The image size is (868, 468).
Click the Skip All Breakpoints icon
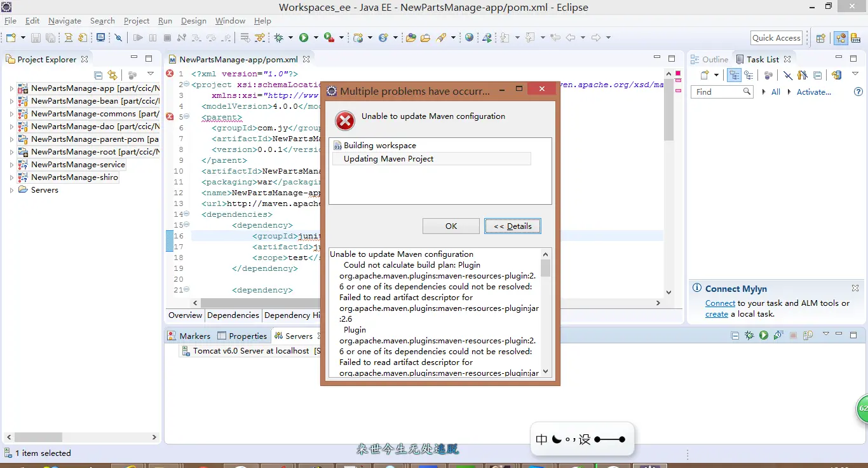coord(118,38)
